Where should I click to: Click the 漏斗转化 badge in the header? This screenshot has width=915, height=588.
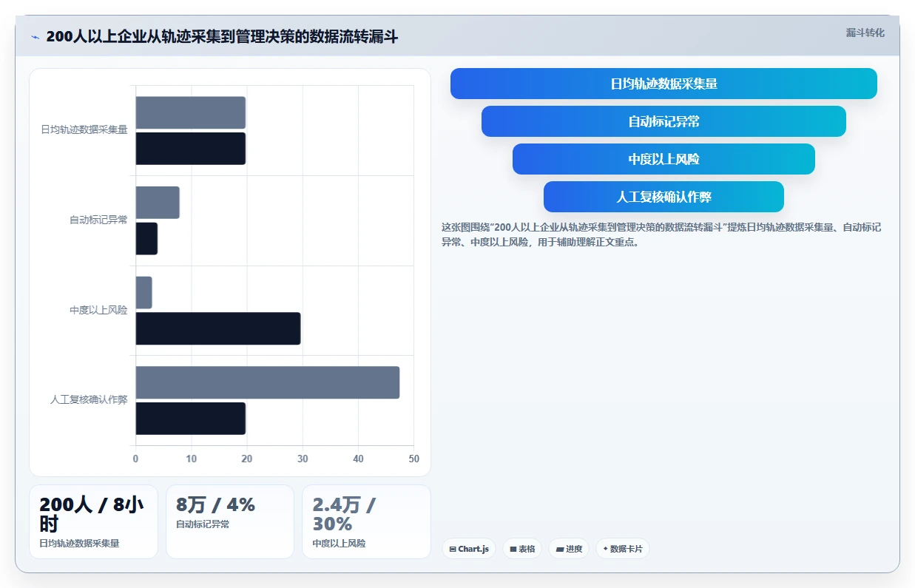coord(865,33)
